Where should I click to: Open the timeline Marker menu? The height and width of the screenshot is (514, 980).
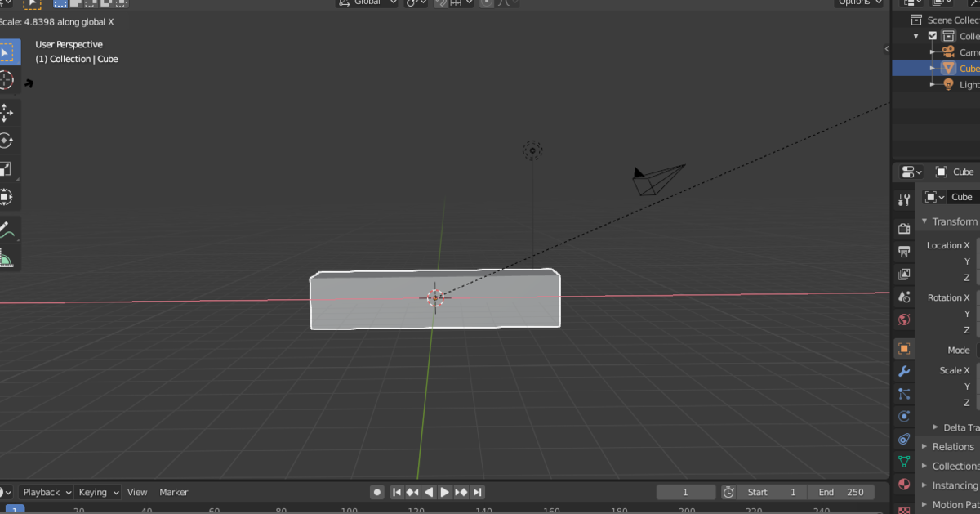(x=173, y=492)
